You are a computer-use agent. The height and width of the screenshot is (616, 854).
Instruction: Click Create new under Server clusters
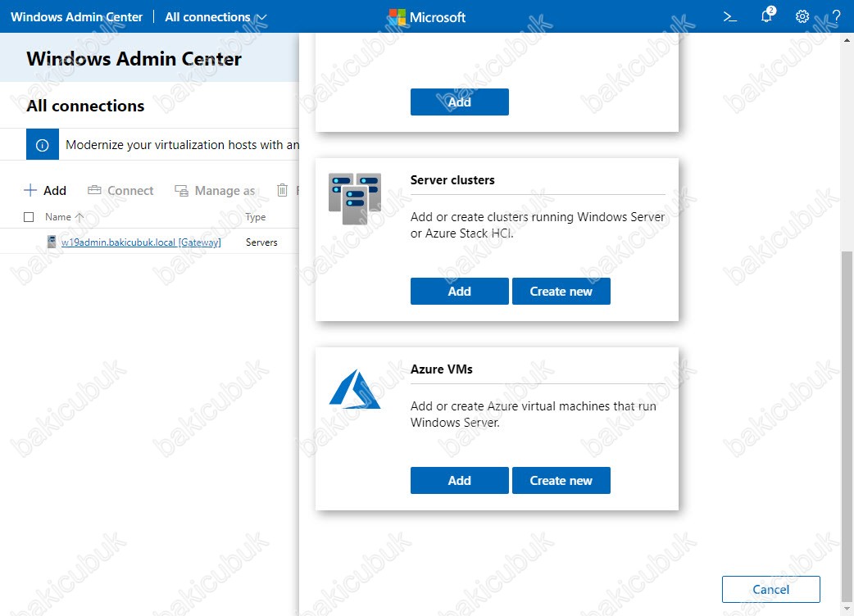coord(561,291)
